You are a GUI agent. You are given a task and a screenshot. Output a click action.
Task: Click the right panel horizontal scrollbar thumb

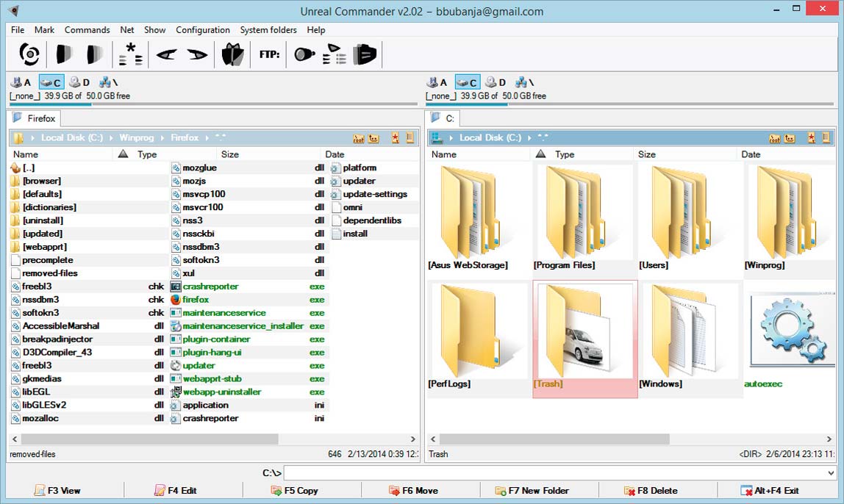tap(554, 439)
